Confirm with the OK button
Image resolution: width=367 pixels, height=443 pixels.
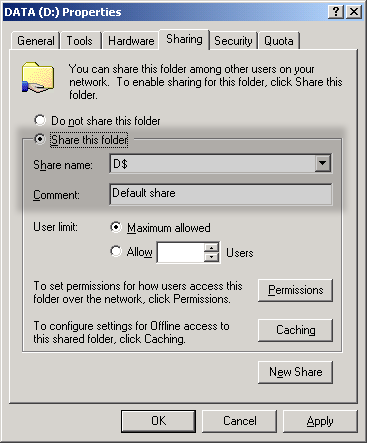[x=158, y=421]
